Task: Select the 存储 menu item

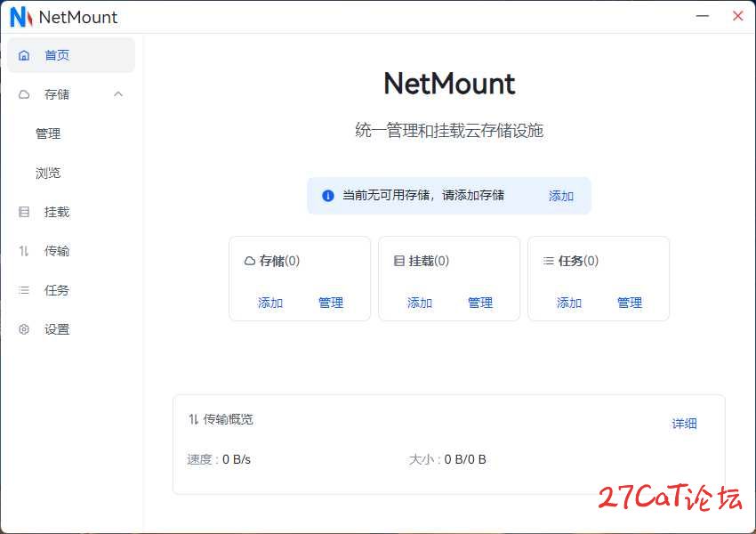Action: [x=71, y=94]
